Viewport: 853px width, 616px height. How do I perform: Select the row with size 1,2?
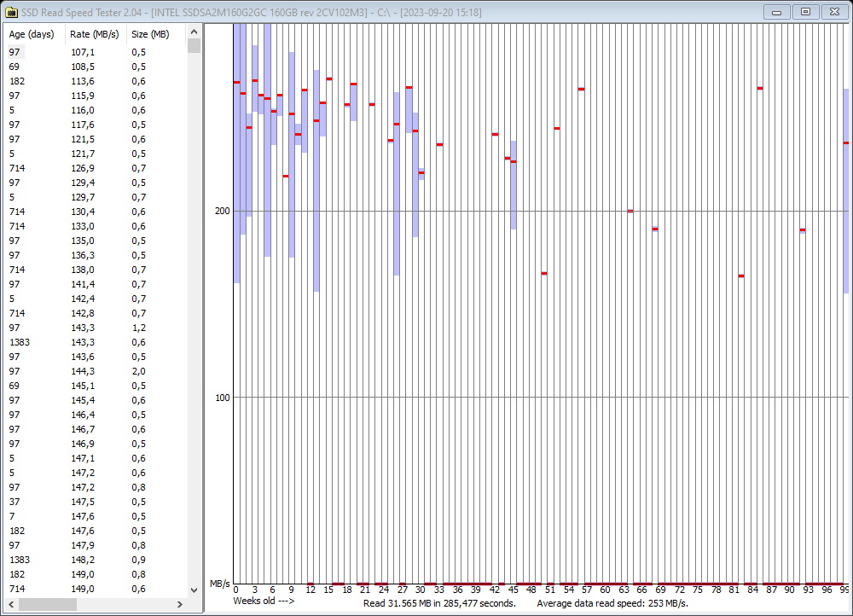[x=96, y=328]
